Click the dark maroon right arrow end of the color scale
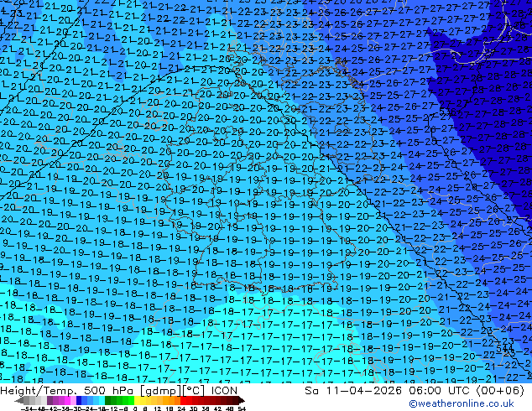Image resolution: width=532 pixels, height=411 pixels. 242,401
